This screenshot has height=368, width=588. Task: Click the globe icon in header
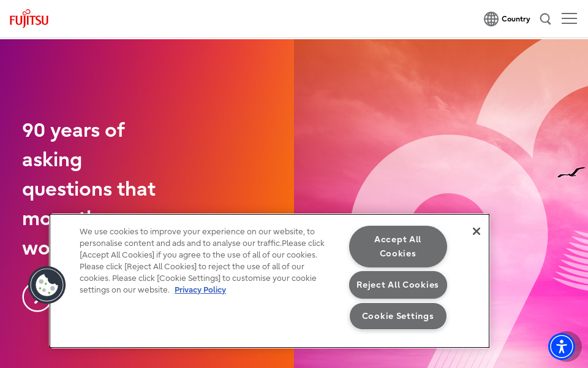[491, 19]
